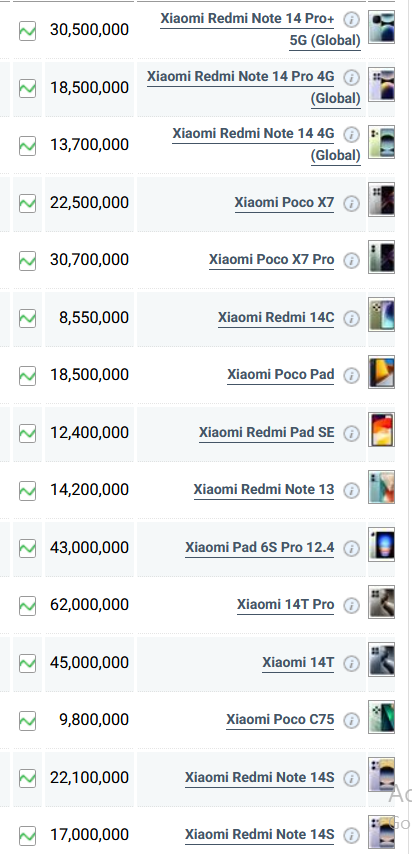The height and width of the screenshot is (854, 412).
Task: Open price graph for Xiaomi 14T Pro
Action: pos(27,606)
